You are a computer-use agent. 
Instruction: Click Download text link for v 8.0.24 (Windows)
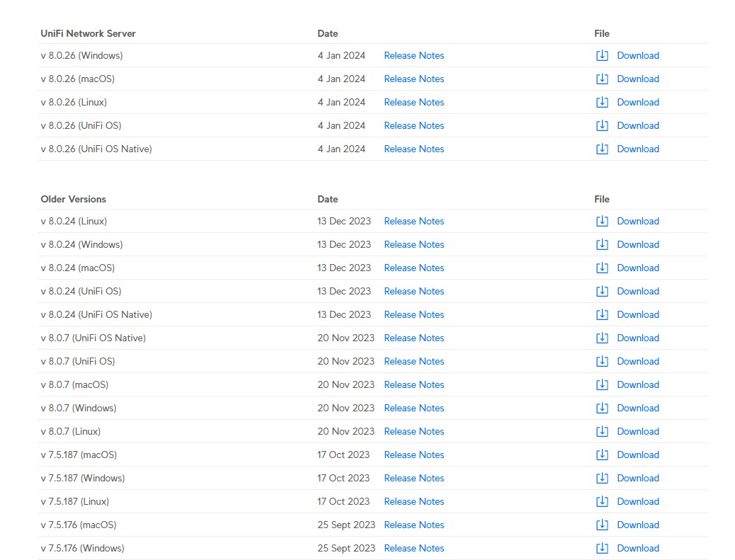[638, 245]
